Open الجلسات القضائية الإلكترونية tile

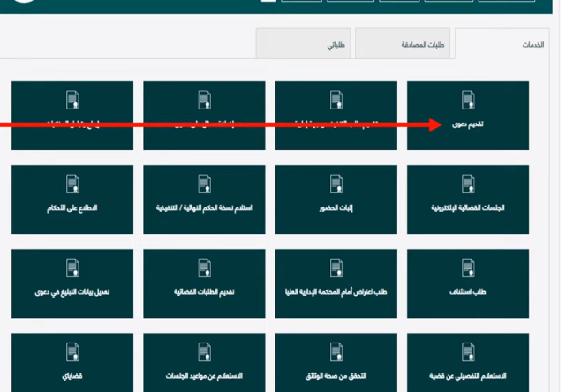click(x=468, y=199)
